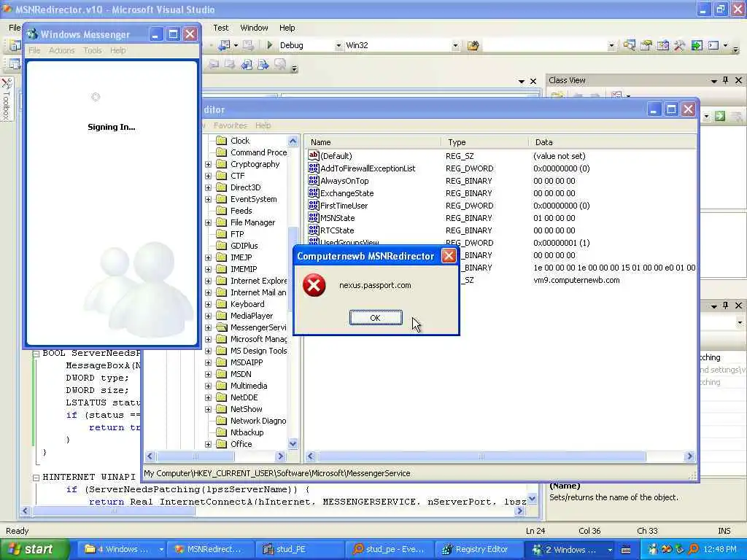Image resolution: width=747 pixels, height=560 pixels.
Task: Click the (Default) string value icon
Action: pos(314,155)
